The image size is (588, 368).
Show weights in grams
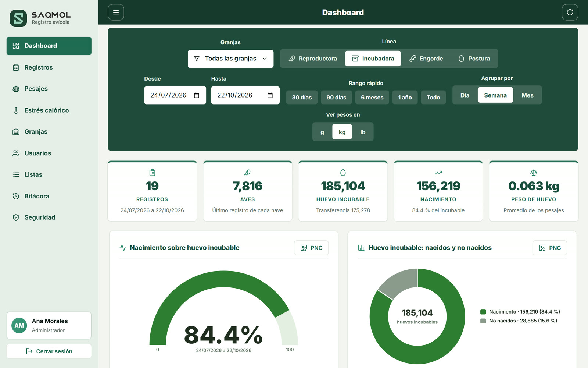(x=322, y=132)
